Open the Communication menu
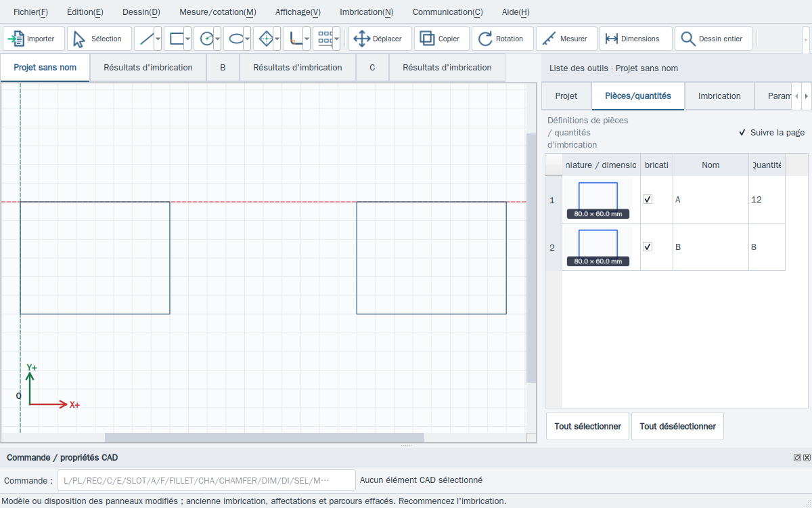The image size is (812, 508). [x=448, y=12]
